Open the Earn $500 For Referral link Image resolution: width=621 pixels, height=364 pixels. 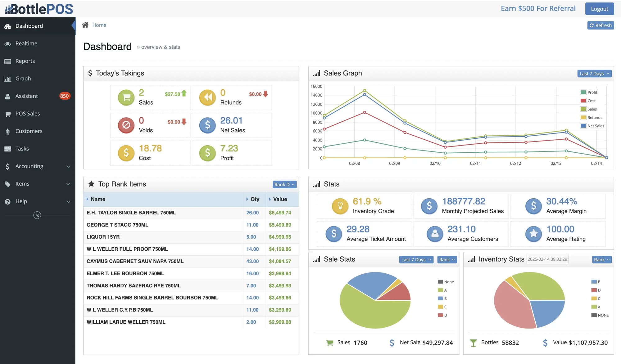[x=538, y=8]
